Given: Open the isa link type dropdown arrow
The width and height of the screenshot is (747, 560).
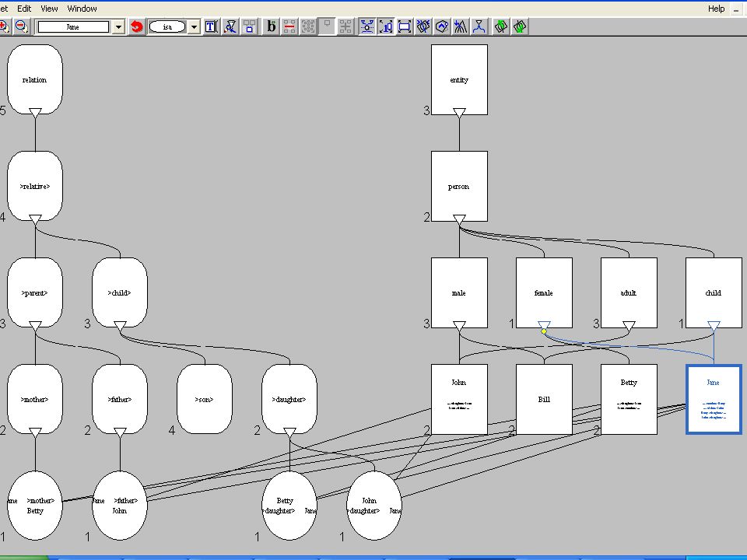Looking at the screenshot, I should click(x=194, y=27).
